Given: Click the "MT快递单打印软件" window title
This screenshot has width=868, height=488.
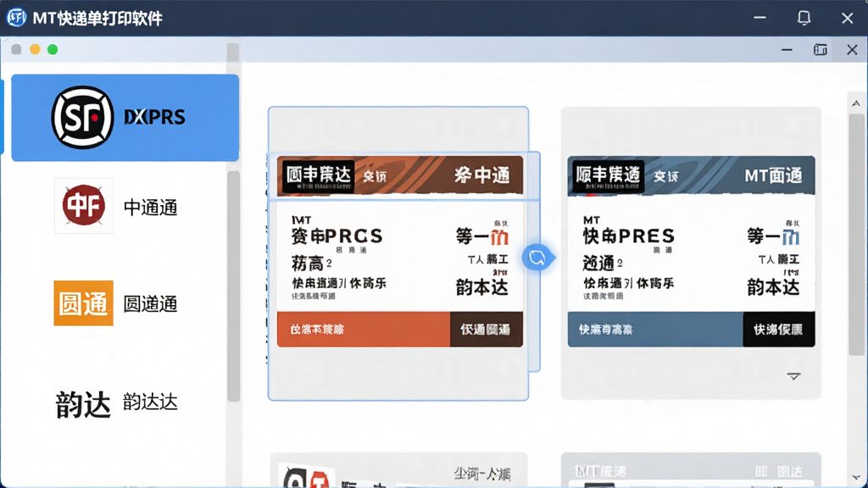Looking at the screenshot, I should point(97,19).
